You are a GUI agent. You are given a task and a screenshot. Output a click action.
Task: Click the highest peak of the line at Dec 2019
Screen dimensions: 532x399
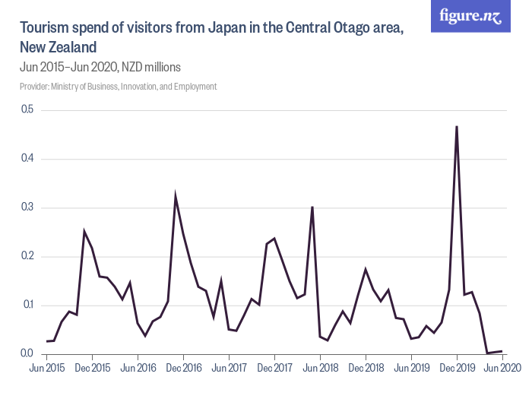point(456,127)
